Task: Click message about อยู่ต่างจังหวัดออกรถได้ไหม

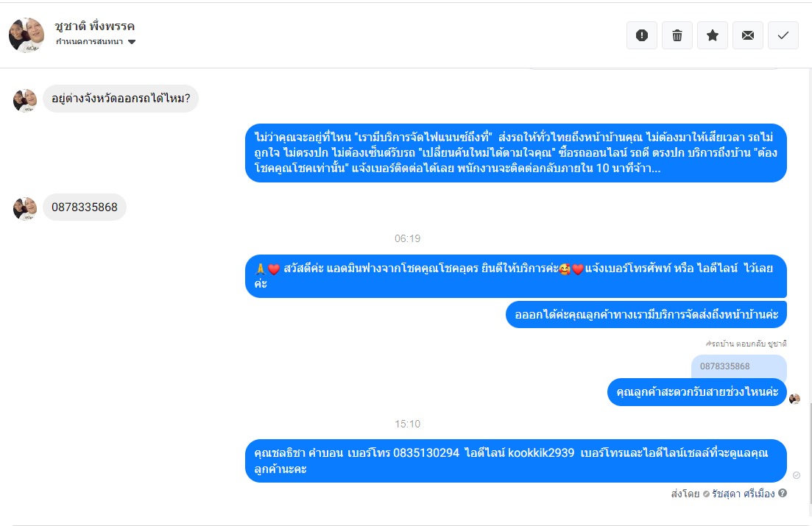Action: pos(121,99)
